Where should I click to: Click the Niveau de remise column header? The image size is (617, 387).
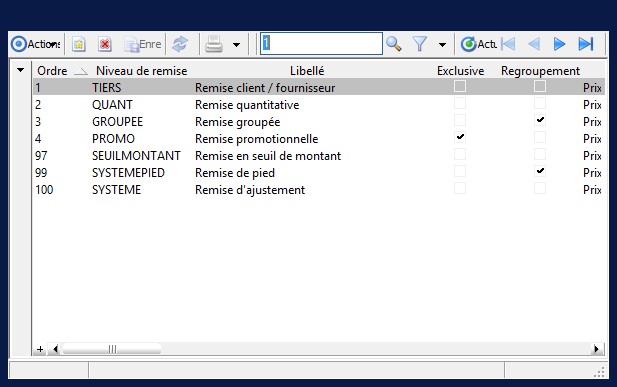[x=142, y=71]
